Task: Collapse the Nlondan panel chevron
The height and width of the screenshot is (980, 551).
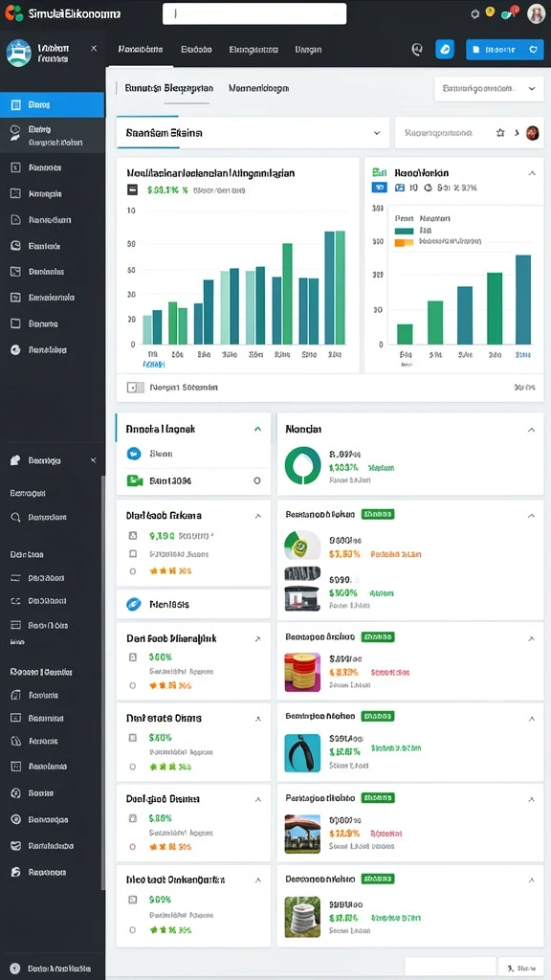Action: click(x=531, y=430)
